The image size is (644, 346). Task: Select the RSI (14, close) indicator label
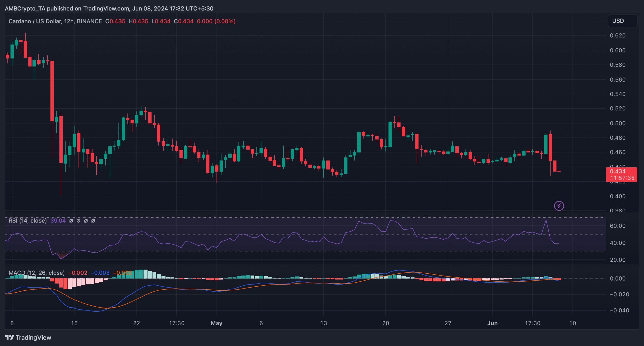[27, 221]
